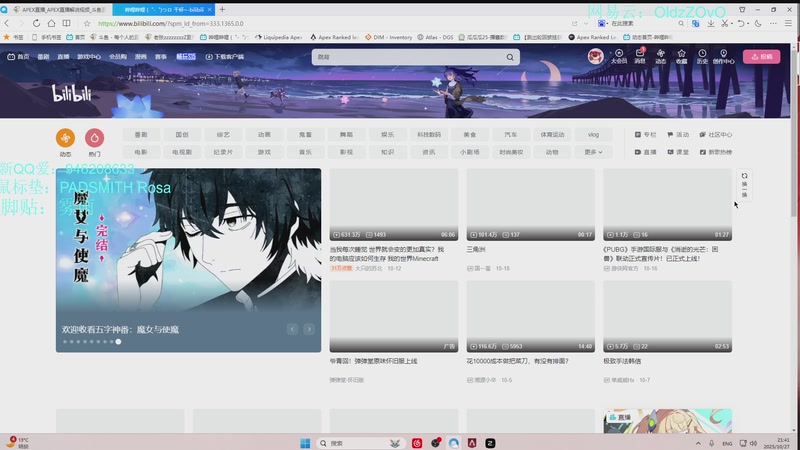Viewport: 800px width, 450px height.
Task: Open the 国创 category
Action: pos(182,135)
